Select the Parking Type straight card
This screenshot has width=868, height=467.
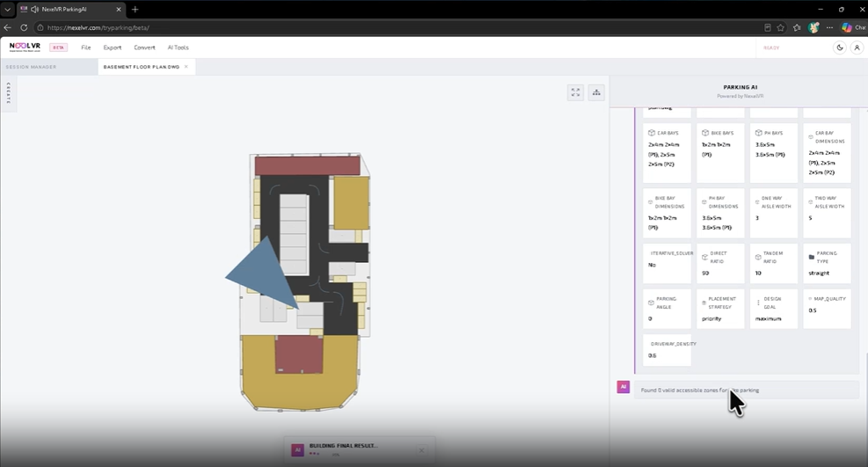tap(827, 263)
